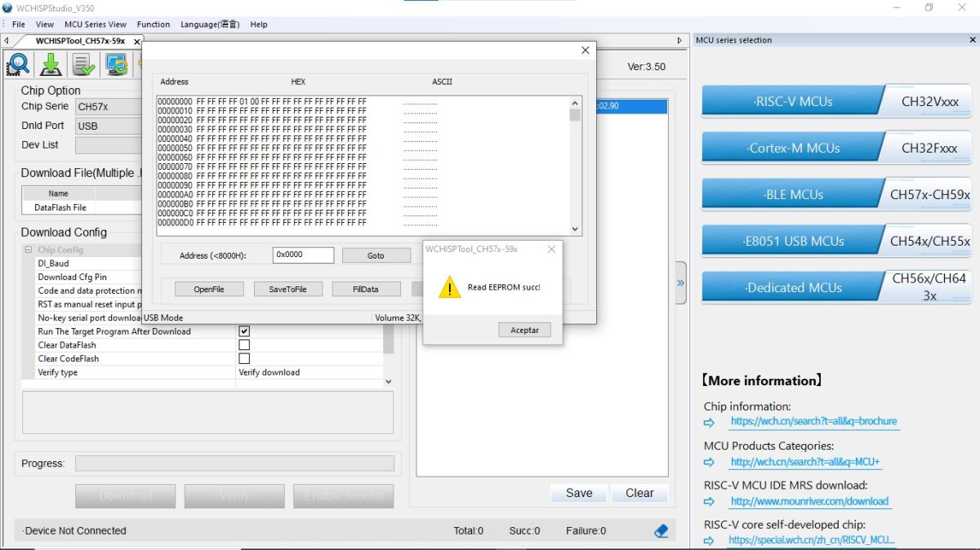Open the mounriver.com download link
This screenshot has height=550, width=980.
(809, 502)
